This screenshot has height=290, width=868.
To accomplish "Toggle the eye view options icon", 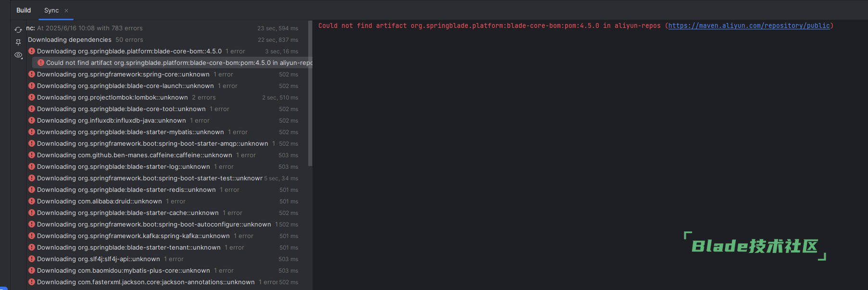I will click(x=18, y=55).
